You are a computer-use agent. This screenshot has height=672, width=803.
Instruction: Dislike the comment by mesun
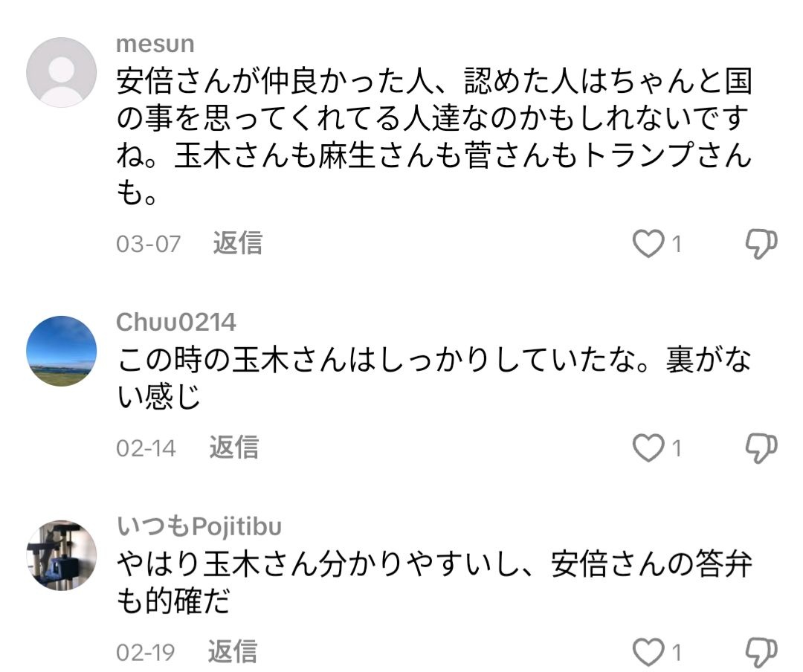coord(761,244)
